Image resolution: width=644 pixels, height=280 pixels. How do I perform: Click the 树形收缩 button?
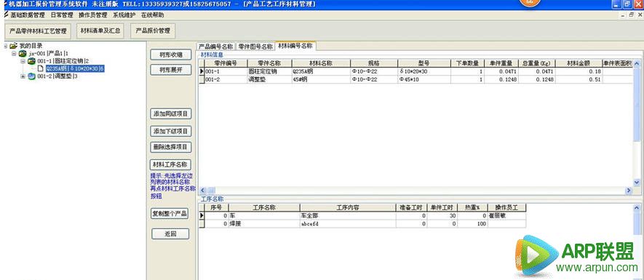[x=171, y=55]
